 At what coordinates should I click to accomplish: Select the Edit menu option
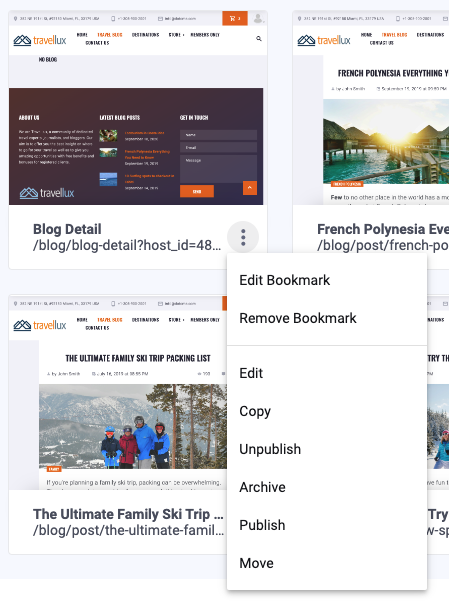pos(251,373)
